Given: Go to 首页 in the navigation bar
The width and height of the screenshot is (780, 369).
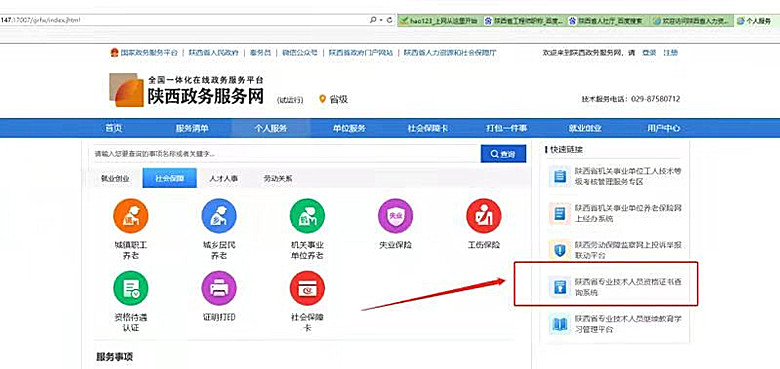Looking at the screenshot, I should pos(113,128).
